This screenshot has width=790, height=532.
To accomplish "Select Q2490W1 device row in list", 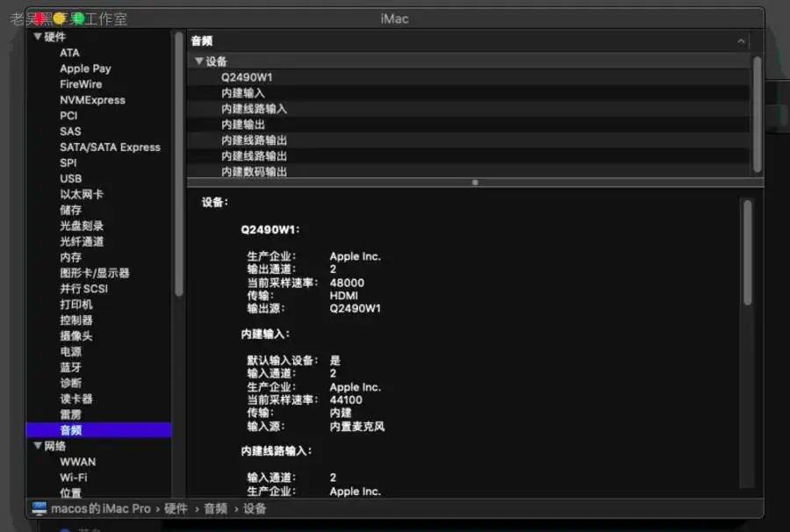I will click(469, 77).
